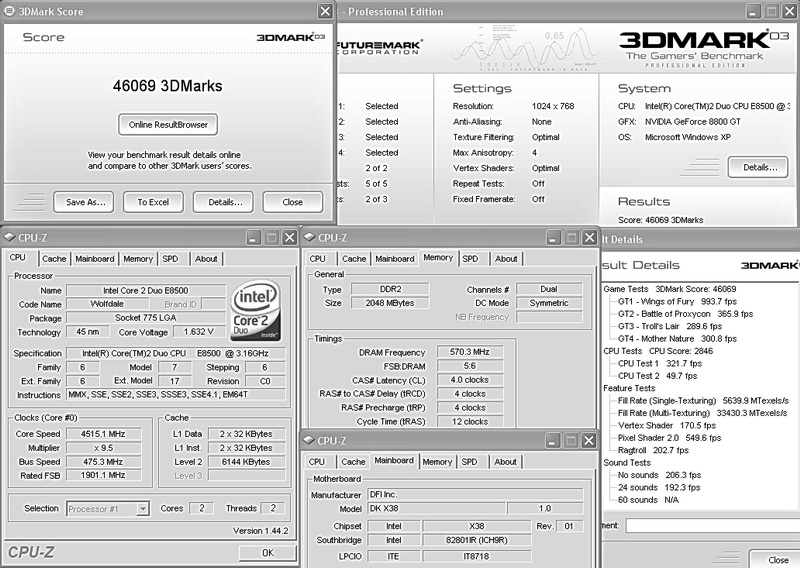The width and height of the screenshot is (800, 568).
Task: Open the Online ResultBrowser
Action: [x=168, y=125]
